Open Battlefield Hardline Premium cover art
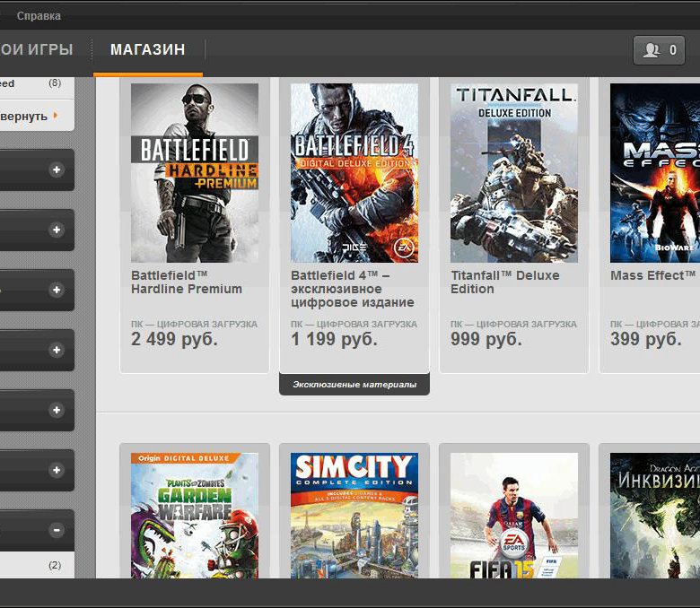The width and height of the screenshot is (700, 608). (195, 173)
